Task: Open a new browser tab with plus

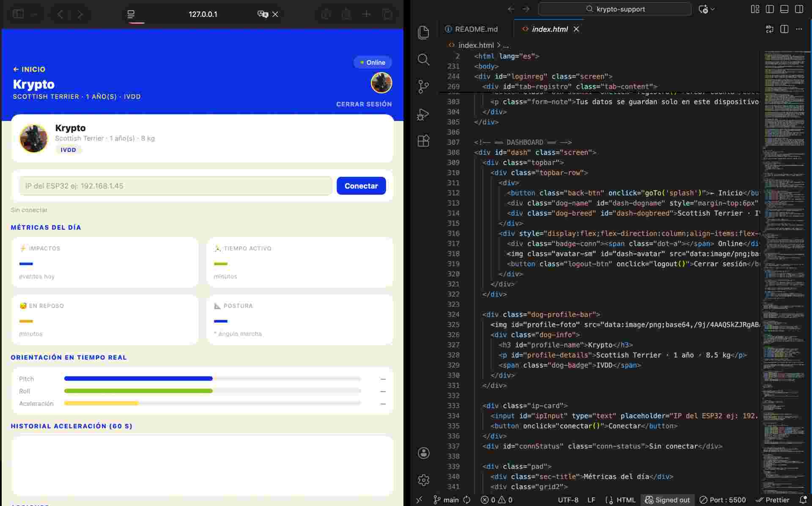Action: pos(366,14)
